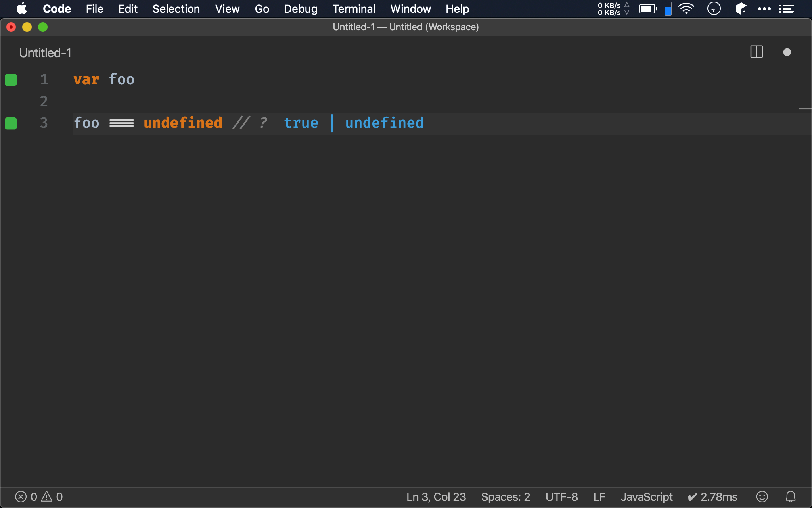Click the emoji/feedback icon in status bar
This screenshot has width=812, height=508.
pos(762,497)
